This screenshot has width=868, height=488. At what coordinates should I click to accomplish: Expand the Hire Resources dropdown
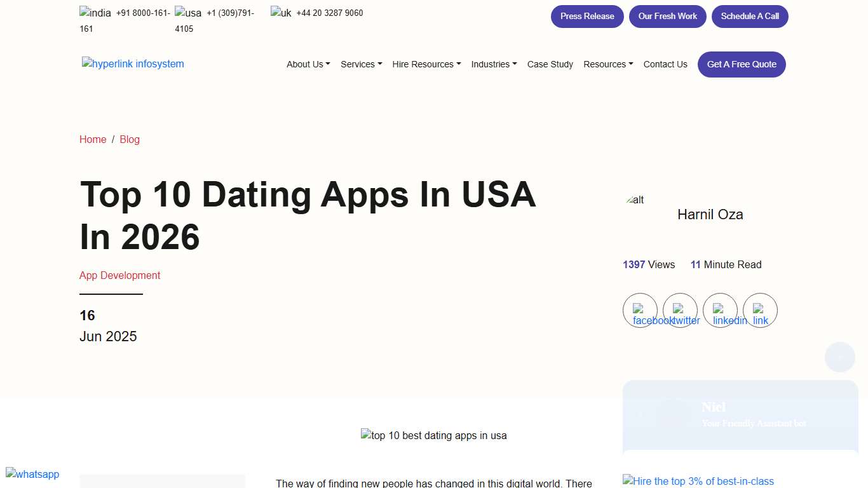[426, 64]
